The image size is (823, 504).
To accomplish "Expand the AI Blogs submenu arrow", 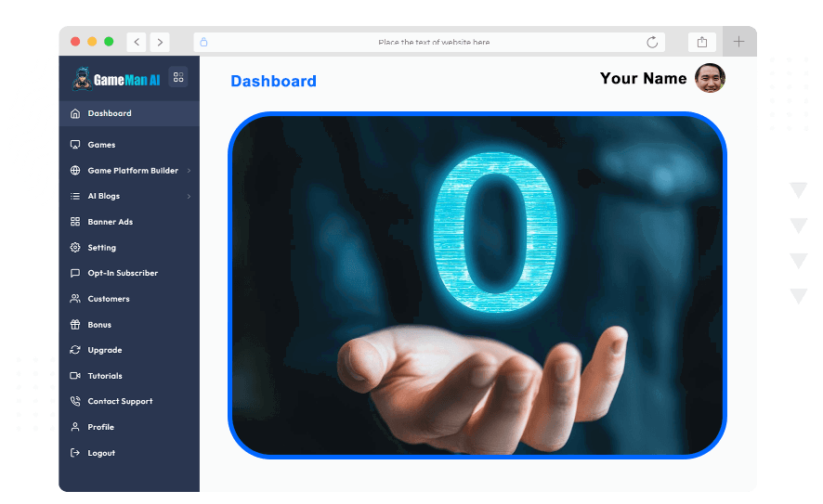I will pos(189,197).
